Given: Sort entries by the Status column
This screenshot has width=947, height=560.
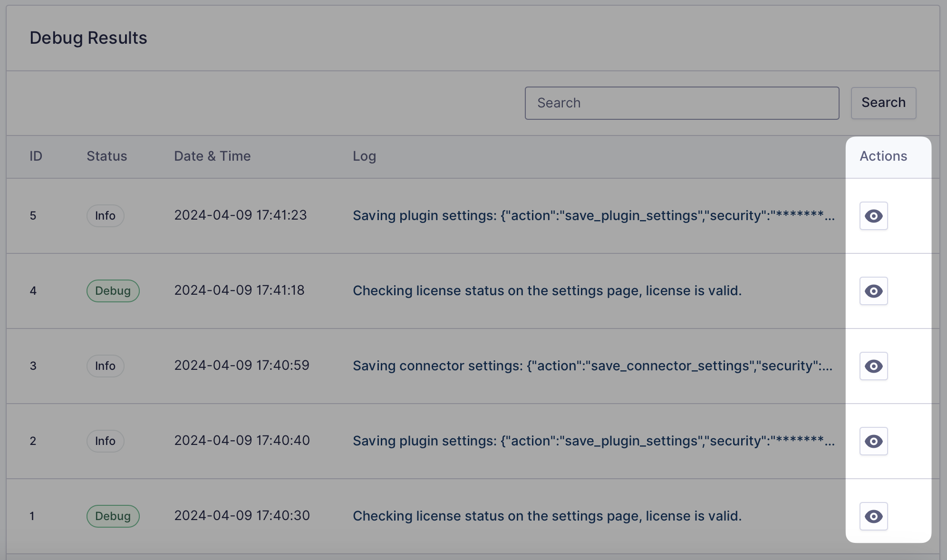Looking at the screenshot, I should pos(106,156).
